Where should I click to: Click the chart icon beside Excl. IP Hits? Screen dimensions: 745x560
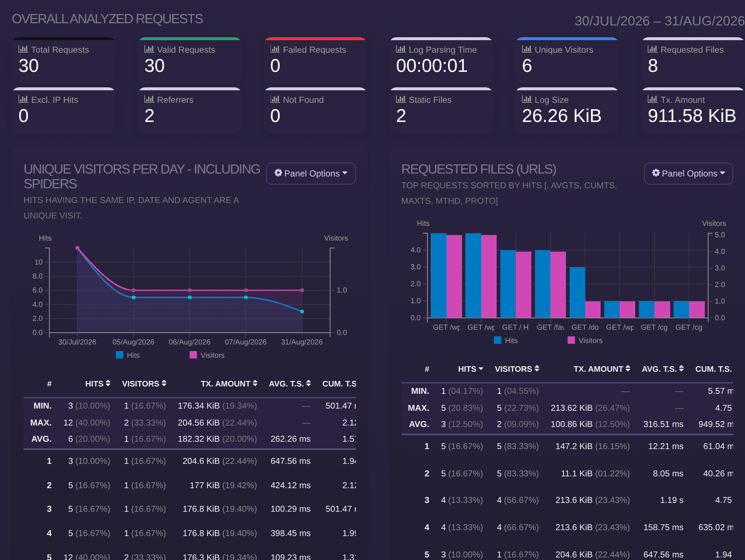[23, 99]
